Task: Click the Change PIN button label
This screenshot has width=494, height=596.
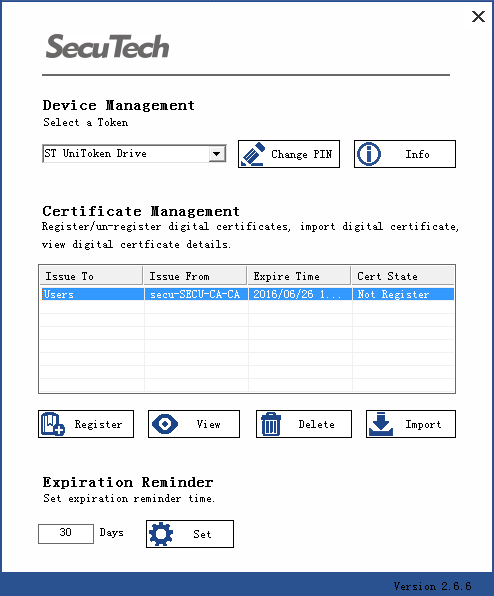Action: click(301, 154)
